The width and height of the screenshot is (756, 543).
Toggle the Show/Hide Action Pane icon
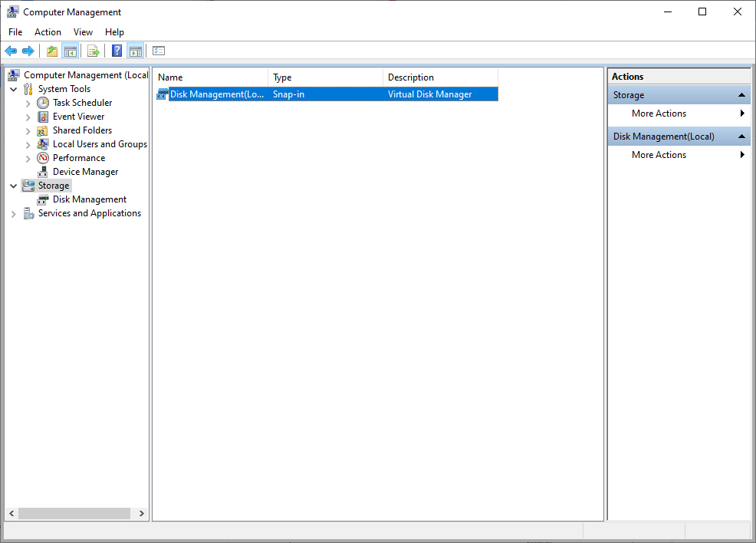[136, 51]
